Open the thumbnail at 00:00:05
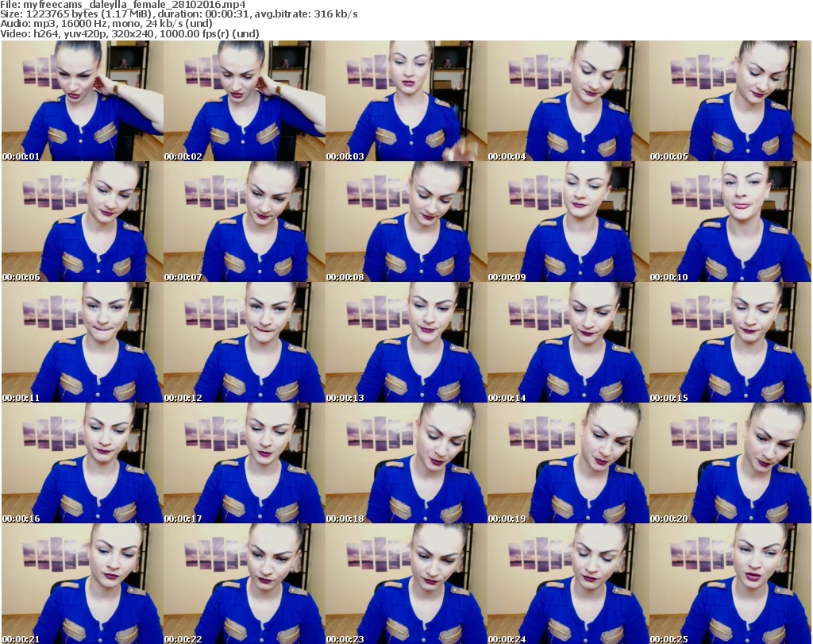The width and height of the screenshot is (813, 644). point(730,101)
